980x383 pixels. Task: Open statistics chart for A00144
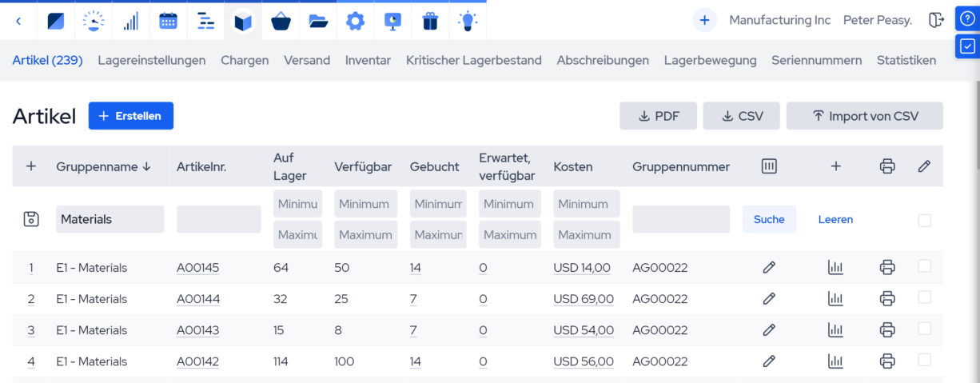click(835, 299)
